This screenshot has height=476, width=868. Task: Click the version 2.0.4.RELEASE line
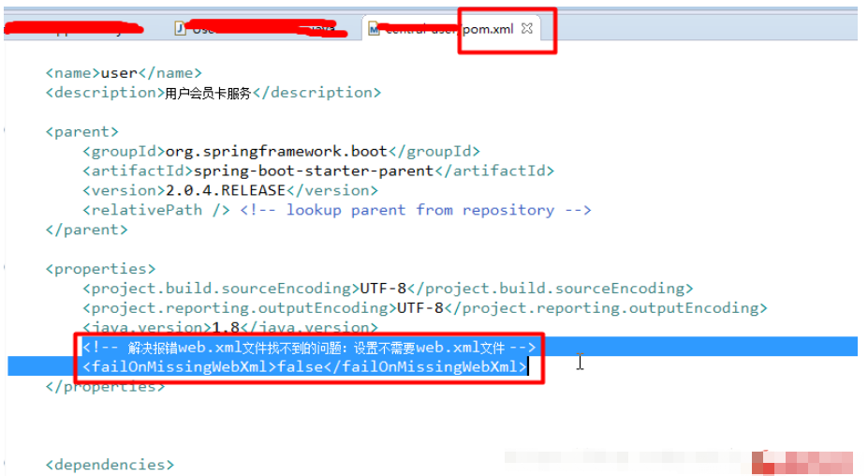[230, 190]
